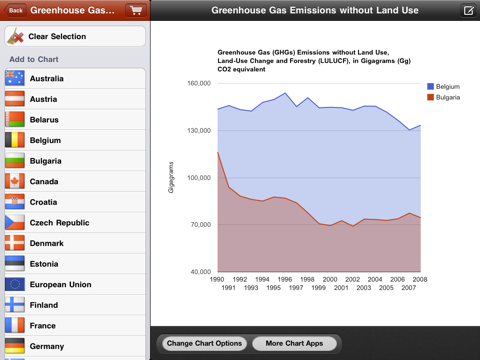480x360 pixels.
Task: Add Denmark to the chart
Action: click(75, 243)
